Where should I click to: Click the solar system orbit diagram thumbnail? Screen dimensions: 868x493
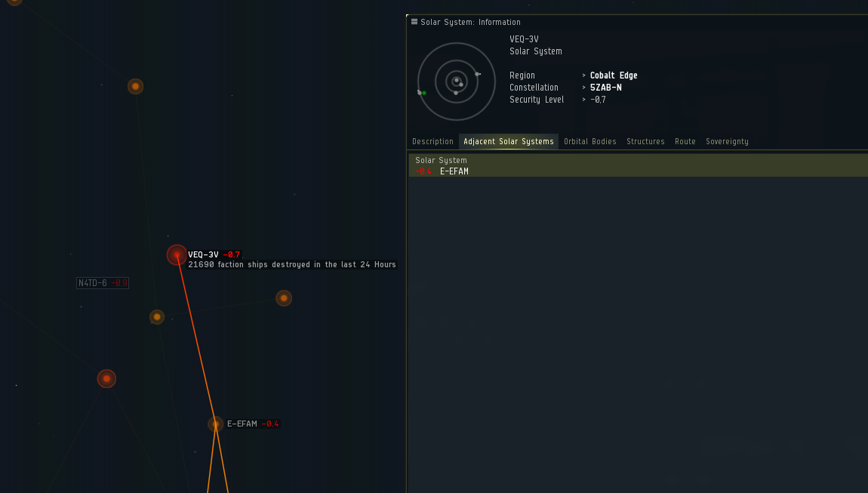click(456, 82)
